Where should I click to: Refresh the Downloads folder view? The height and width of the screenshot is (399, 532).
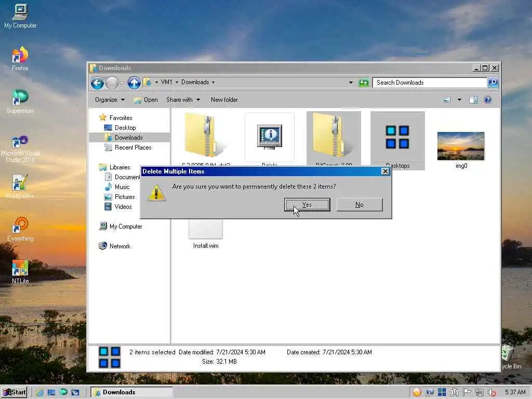coord(364,83)
